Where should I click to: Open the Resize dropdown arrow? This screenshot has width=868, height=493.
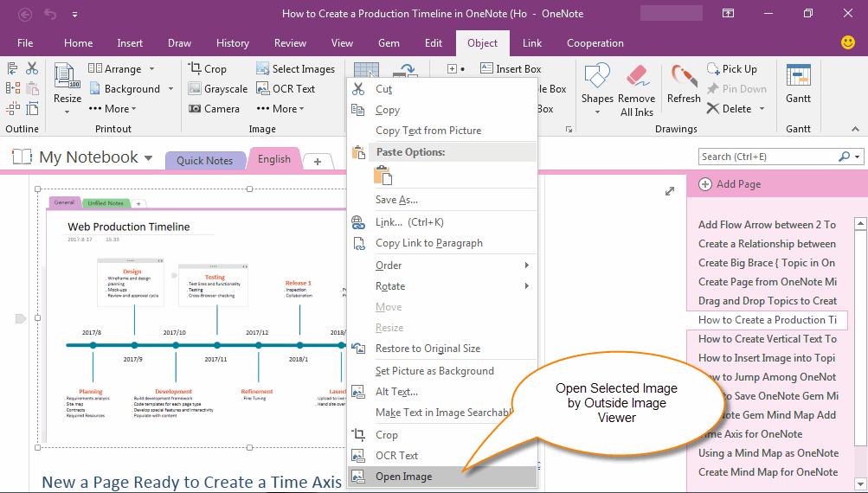click(67, 112)
